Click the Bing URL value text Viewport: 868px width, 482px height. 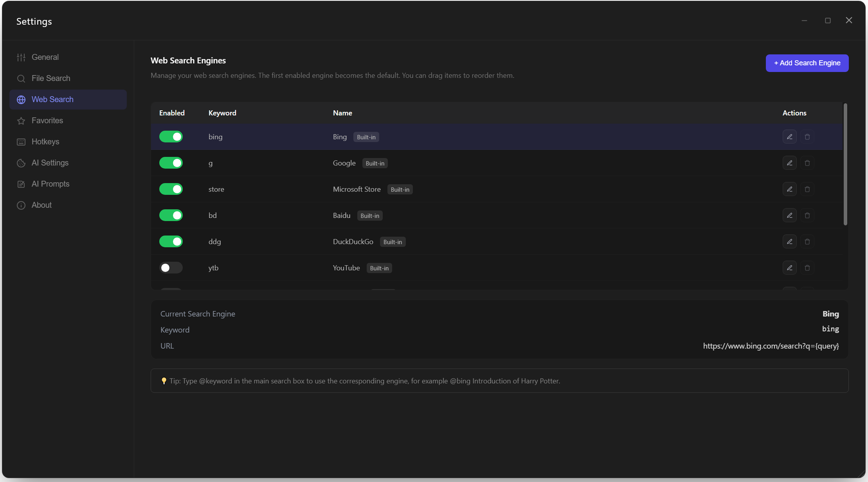(x=771, y=346)
